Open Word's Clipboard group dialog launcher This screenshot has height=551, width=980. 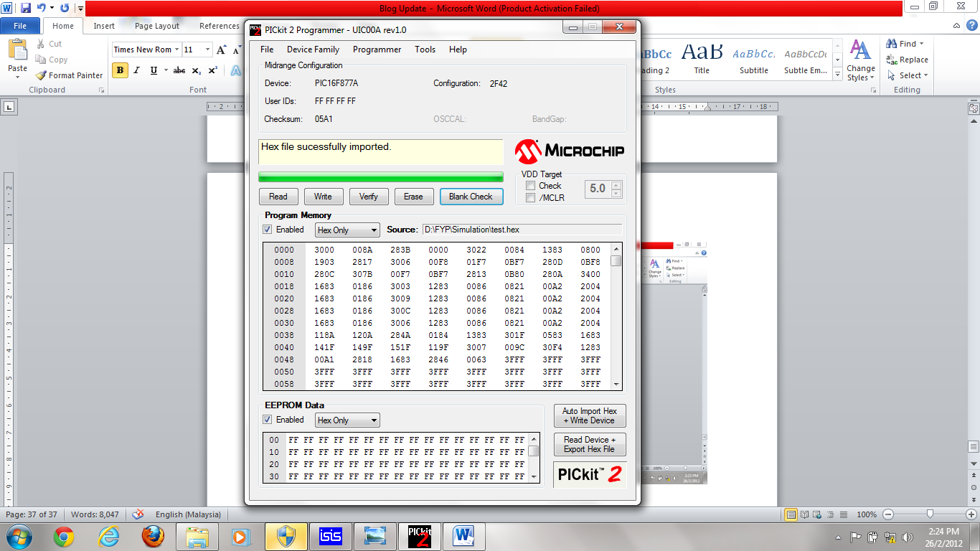point(101,90)
